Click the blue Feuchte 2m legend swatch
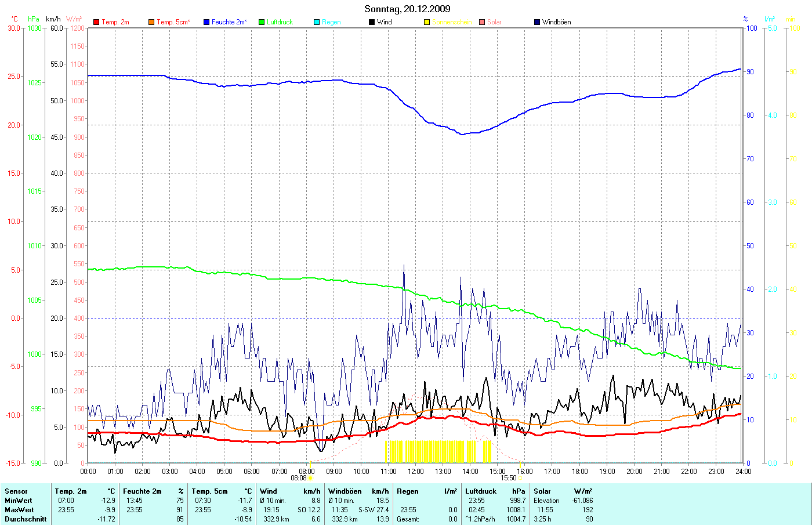The image size is (812, 525). (x=206, y=22)
